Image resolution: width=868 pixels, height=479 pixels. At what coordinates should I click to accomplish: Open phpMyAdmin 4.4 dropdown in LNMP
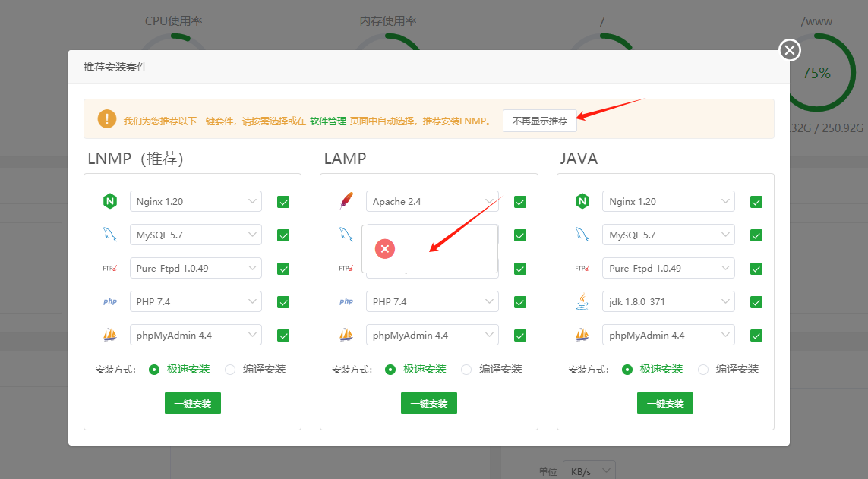click(196, 336)
